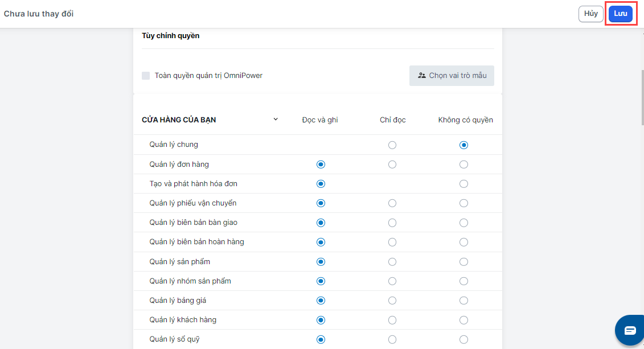This screenshot has width=644, height=349.
Task: Select Không có quyền for Quản lý biên bản hoàn hàng
Action: [464, 242]
